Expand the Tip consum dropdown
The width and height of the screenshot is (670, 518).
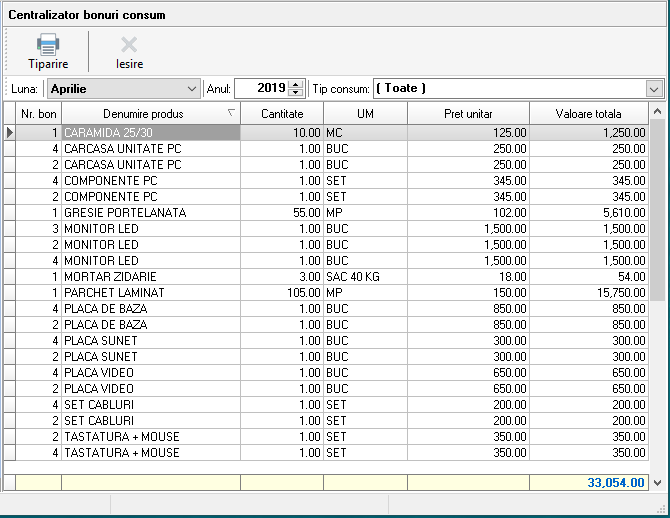click(655, 89)
